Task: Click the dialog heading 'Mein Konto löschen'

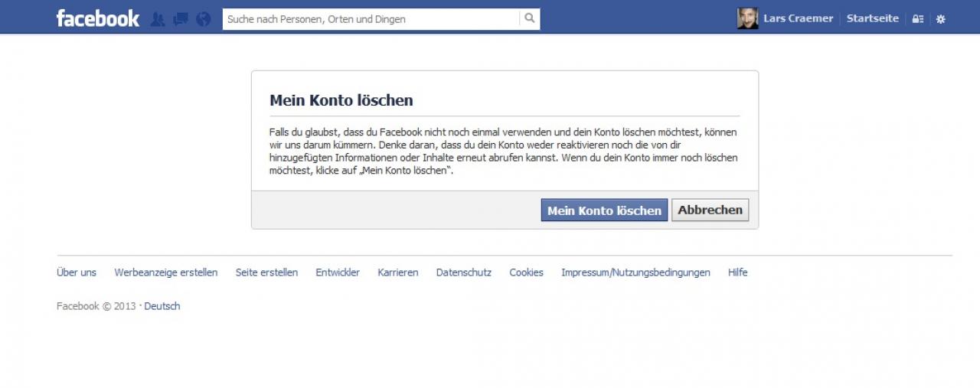Action: 341,100
